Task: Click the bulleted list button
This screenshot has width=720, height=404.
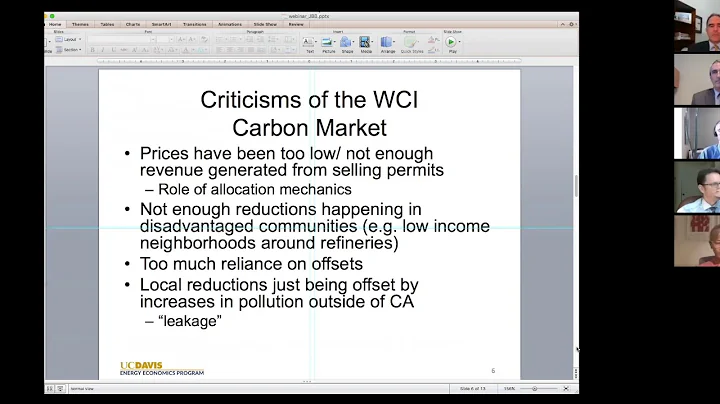Action: pyautogui.click(x=221, y=39)
